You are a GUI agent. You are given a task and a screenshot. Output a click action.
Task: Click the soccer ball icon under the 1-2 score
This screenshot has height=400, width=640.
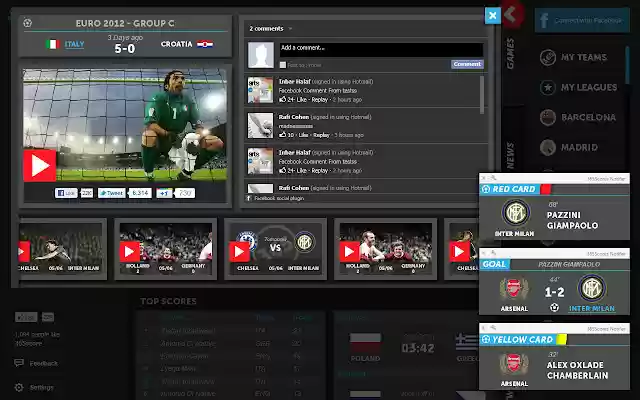click(x=554, y=307)
